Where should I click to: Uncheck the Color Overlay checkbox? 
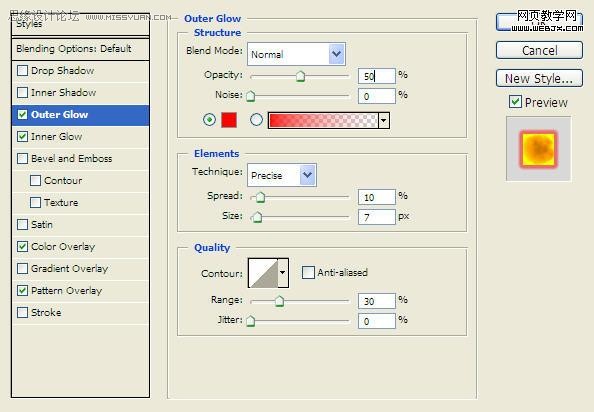pos(22,247)
